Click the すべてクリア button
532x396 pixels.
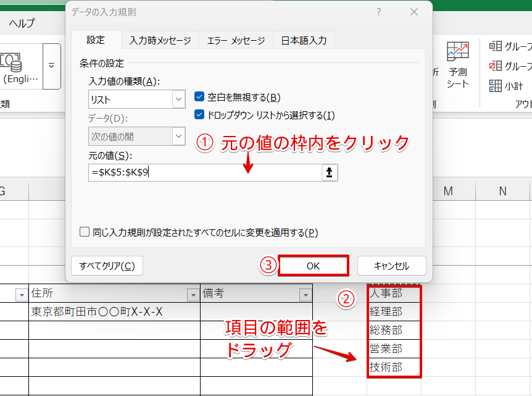(x=108, y=265)
